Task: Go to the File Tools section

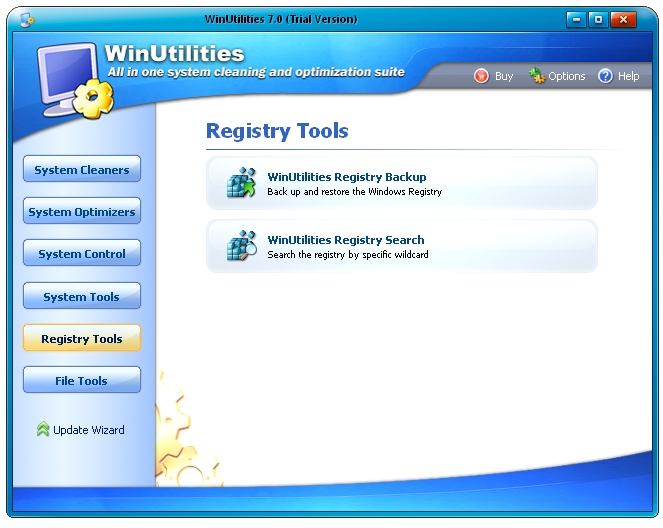Action: 82,380
